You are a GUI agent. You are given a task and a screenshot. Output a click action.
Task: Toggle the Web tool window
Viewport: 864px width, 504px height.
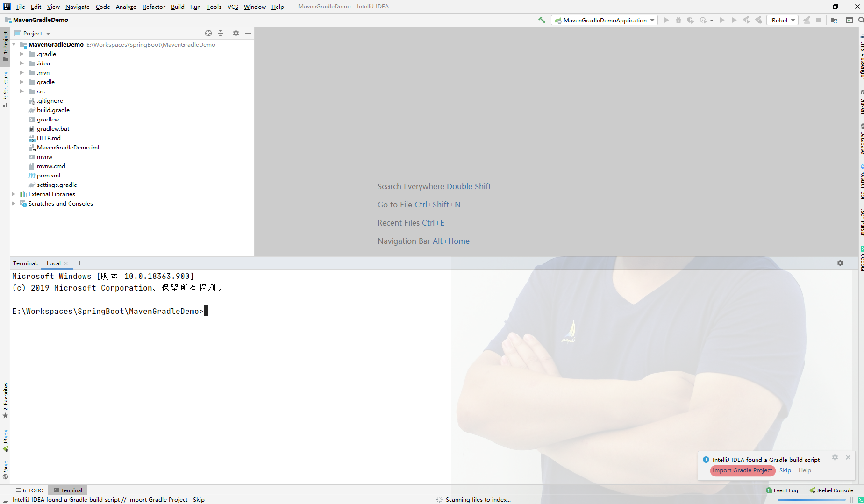(6, 470)
